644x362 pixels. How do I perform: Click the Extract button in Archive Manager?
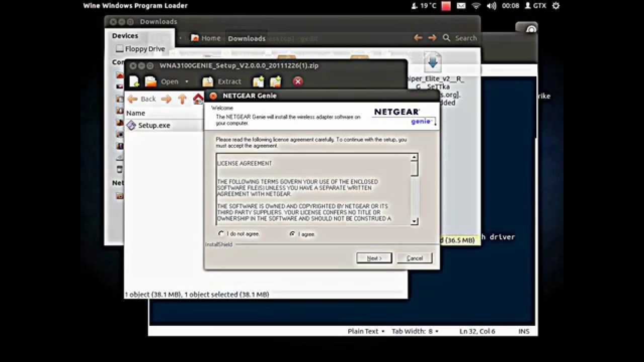(221, 81)
